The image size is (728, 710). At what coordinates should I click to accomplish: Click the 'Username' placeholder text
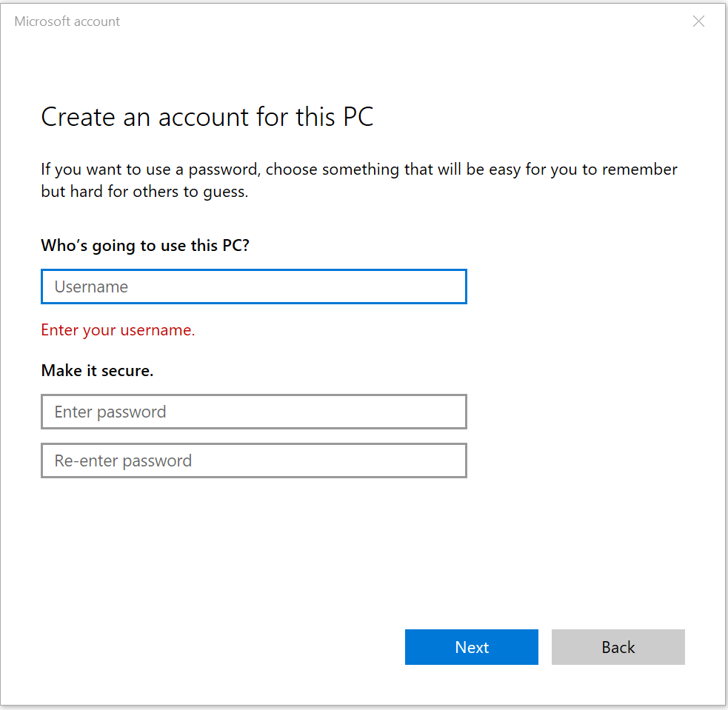click(91, 287)
